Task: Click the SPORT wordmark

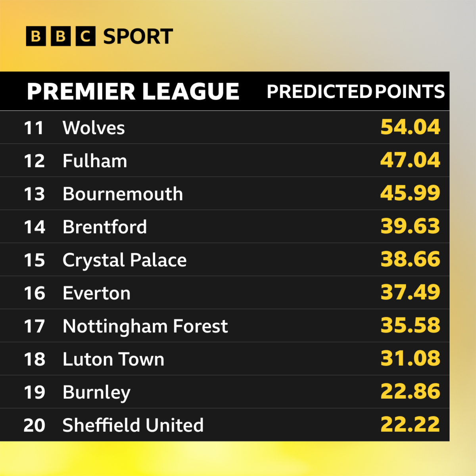Action: (138, 36)
